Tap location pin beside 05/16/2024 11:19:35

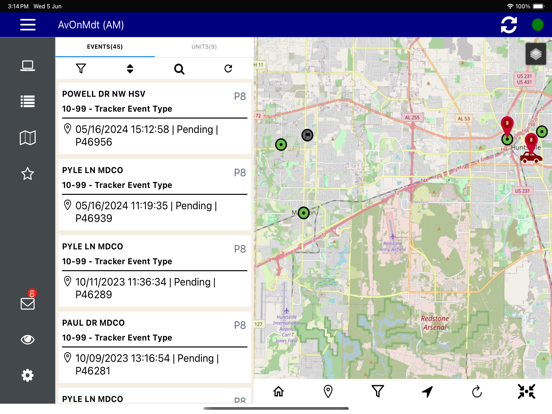pyautogui.click(x=67, y=205)
